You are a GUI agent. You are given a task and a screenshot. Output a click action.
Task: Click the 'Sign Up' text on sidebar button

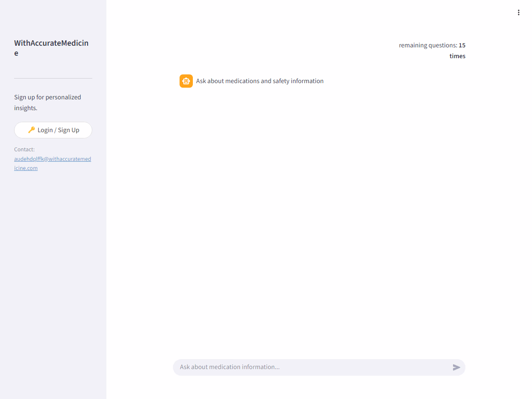(69, 130)
